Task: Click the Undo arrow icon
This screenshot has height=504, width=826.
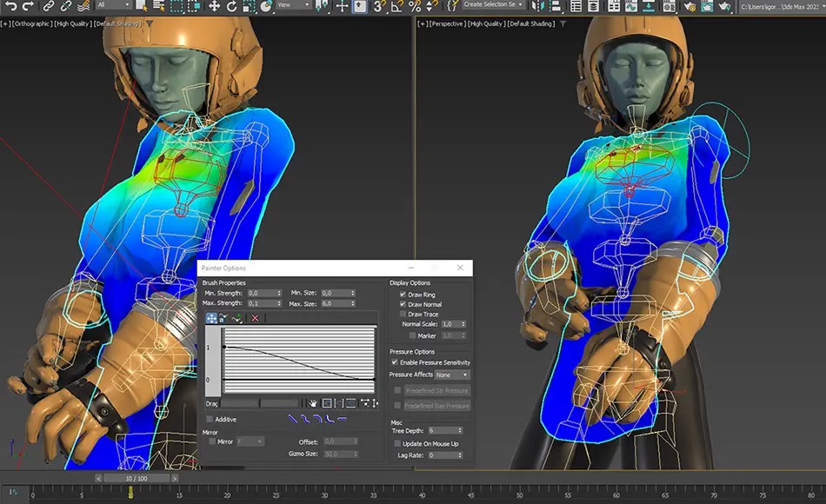Action: tap(10, 6)
